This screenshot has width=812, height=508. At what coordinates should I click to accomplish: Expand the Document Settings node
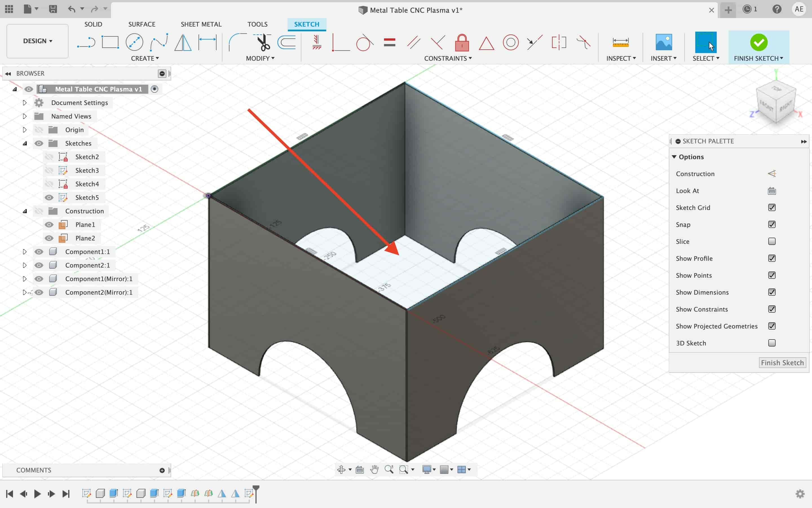(x=25, y=103)
